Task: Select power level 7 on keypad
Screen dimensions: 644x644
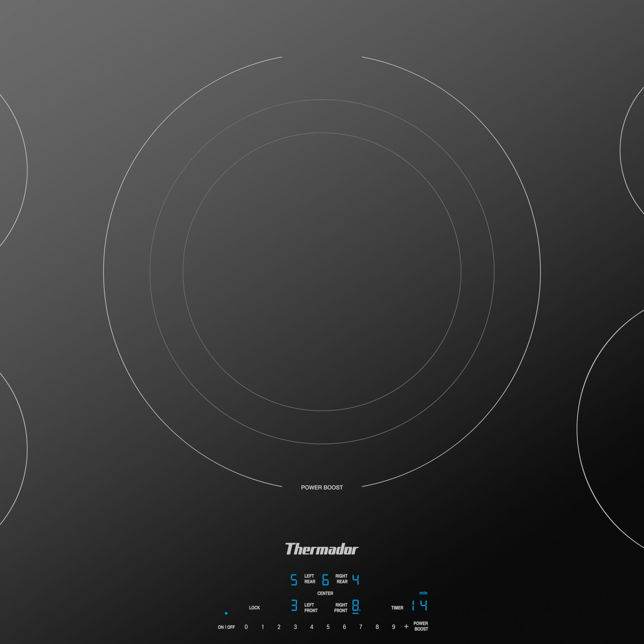Action: [360, 627]
